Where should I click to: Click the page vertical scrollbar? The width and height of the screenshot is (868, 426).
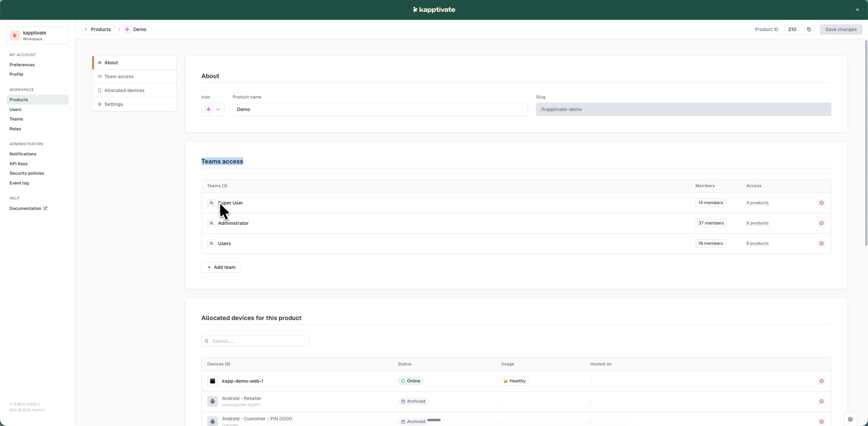866,143
